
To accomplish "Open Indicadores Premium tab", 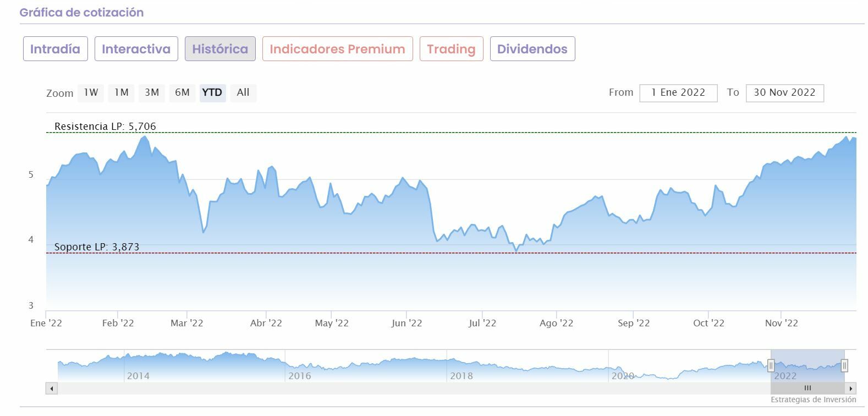I will [337, 49].
